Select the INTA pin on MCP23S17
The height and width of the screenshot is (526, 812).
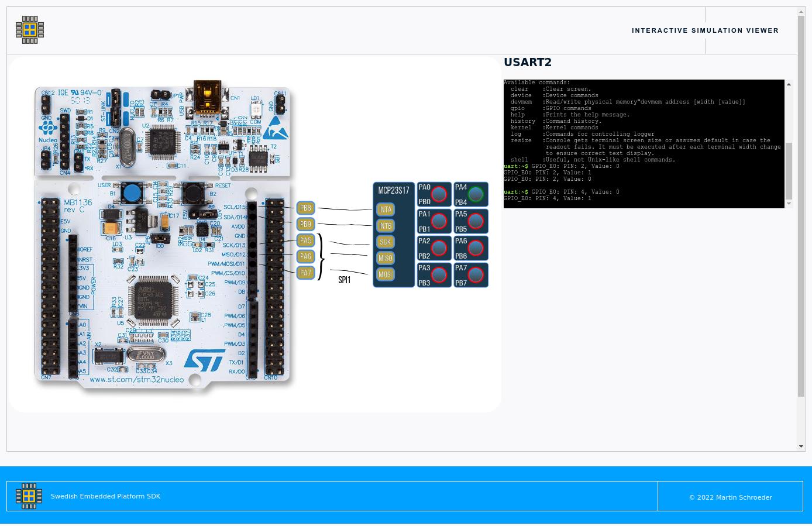coord(385,209)
